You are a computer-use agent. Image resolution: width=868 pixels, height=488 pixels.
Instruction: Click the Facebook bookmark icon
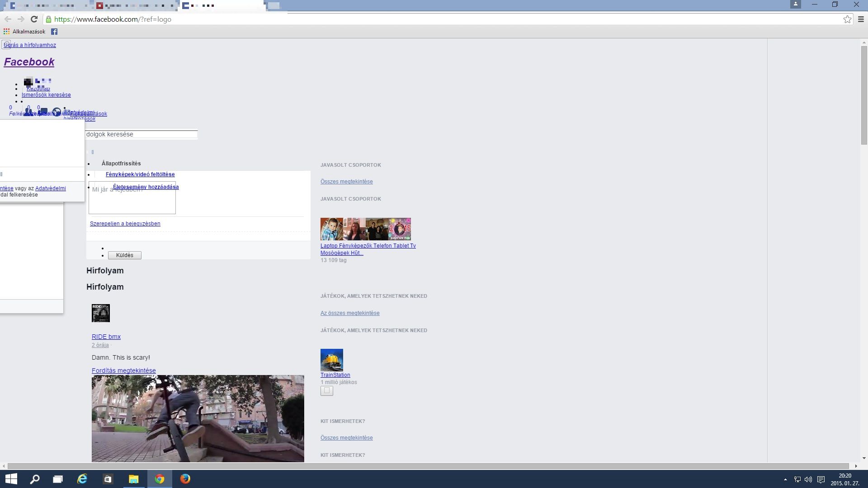click(54, 32)
